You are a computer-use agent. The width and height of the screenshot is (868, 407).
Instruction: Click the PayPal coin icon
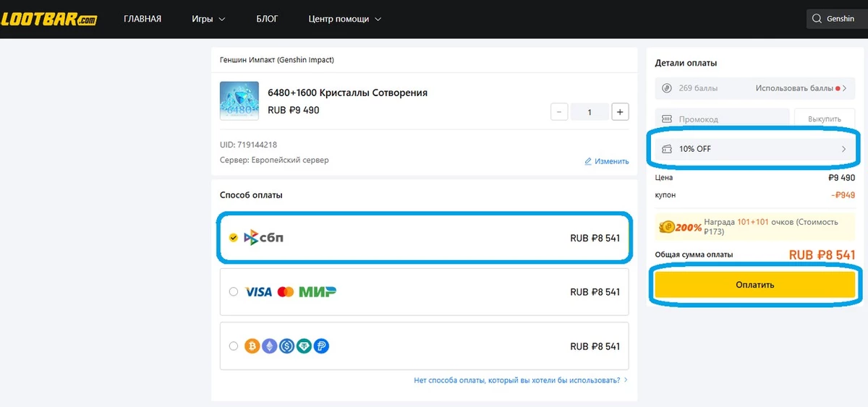coord(322,346)
